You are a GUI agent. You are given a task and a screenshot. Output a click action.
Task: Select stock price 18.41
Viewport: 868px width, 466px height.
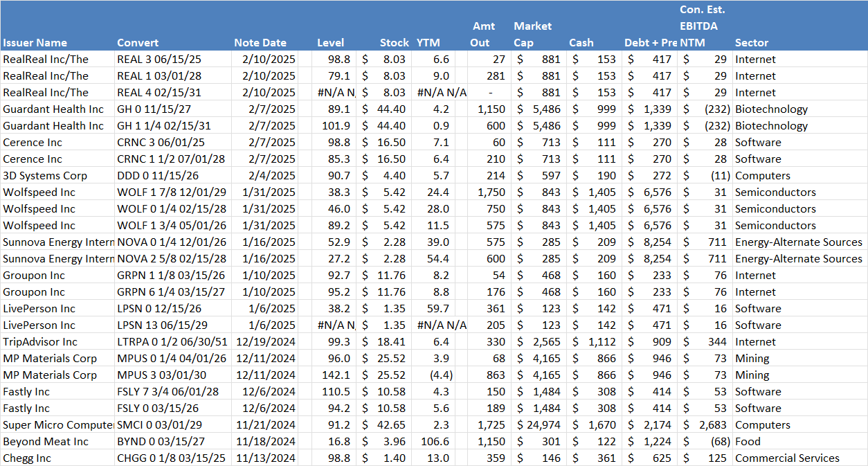tap(392, 342)
